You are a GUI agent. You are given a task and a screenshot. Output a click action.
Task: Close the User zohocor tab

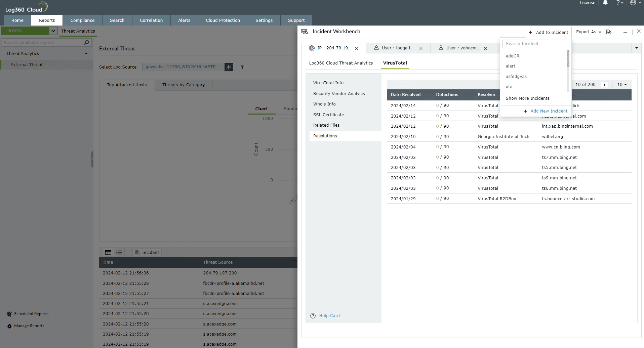click(485, 48)
